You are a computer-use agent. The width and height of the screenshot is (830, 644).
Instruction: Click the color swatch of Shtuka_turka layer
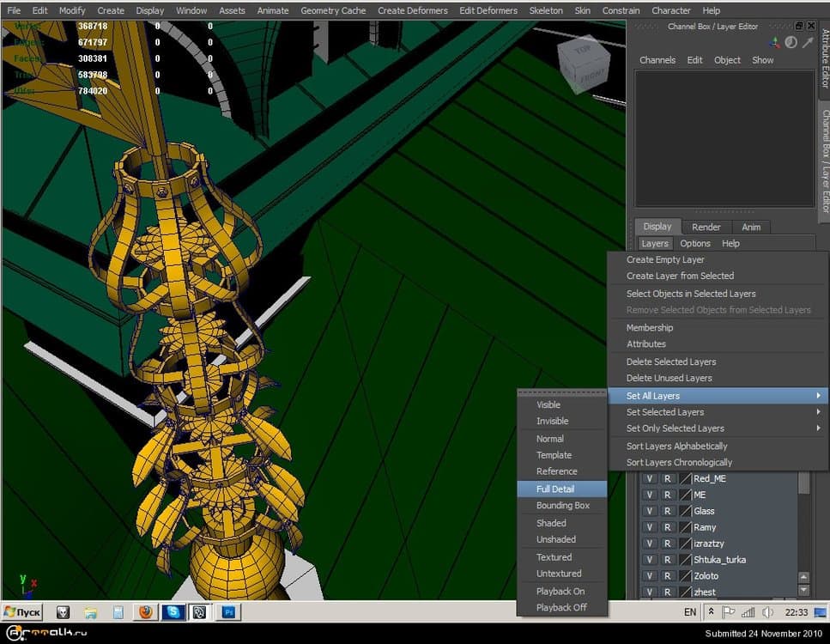[685, 560]
